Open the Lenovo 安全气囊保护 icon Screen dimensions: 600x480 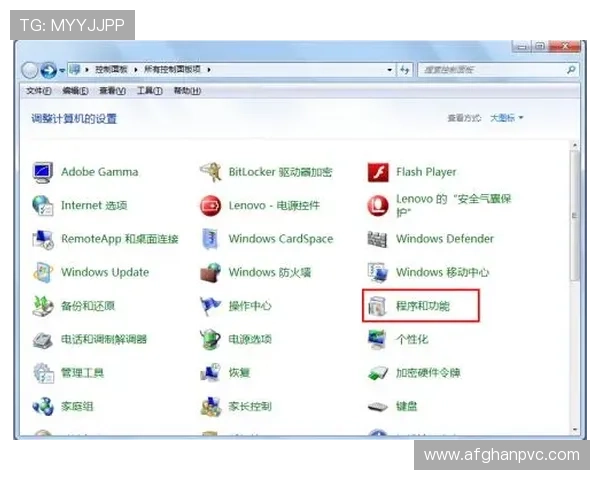click(x=378, y=206)
